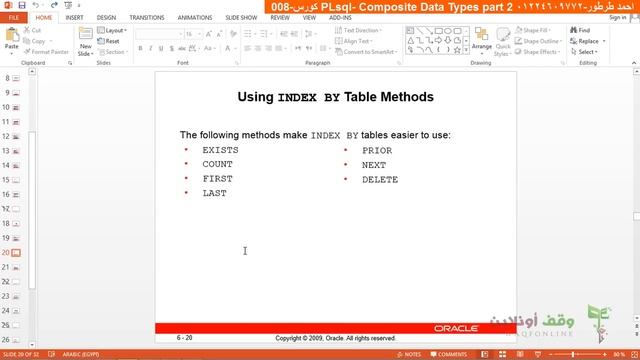Image resolution: width=640 pixels, height=360 pixels.
Task: Adjust the zoom slider handle
Action: (573, 354)
